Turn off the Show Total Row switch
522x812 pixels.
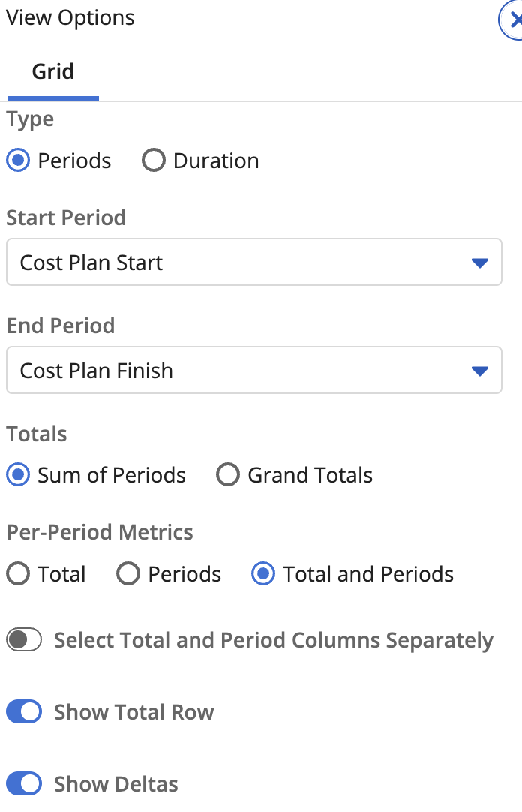[24, 712]
